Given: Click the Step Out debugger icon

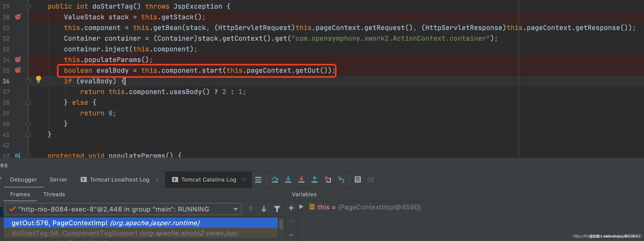Looking at the screenshot, I should (x=315, y=179).
